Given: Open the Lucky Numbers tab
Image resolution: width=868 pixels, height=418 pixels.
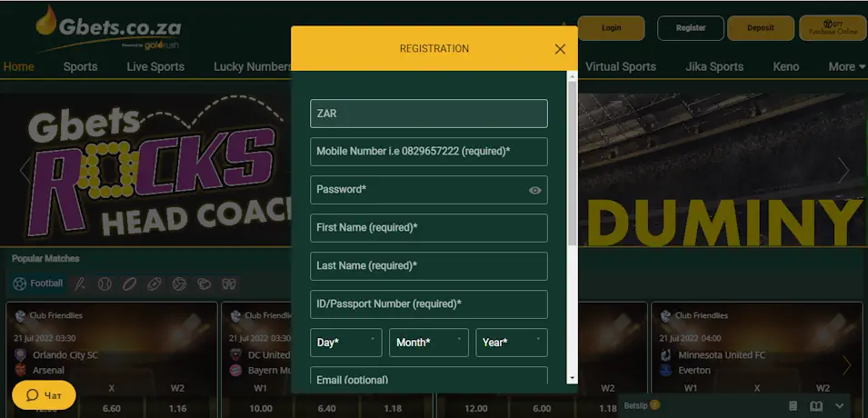Looking at the screenshot, I should coord(253,67).
